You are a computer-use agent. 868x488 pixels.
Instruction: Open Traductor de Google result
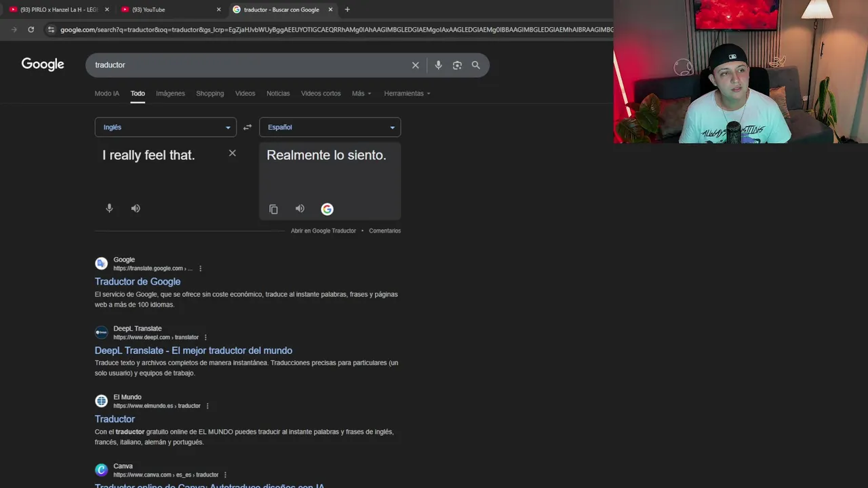[138, 281]
